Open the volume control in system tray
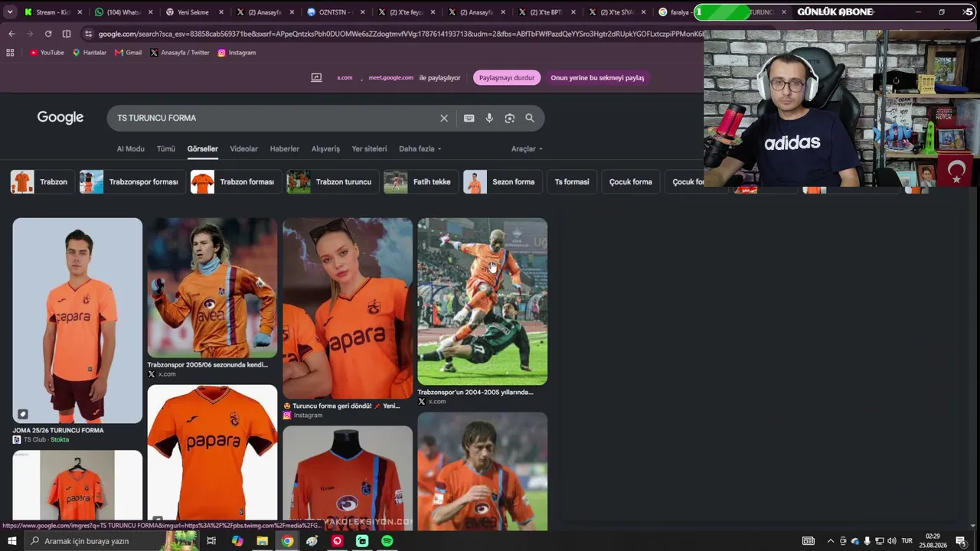Image resolution: width=980 pixels, height=551 pixels. [x=892, y=541]
